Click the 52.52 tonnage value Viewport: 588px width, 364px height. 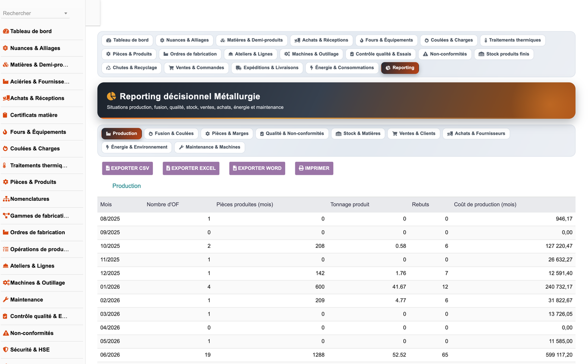pyautogui.click(x=399, y=355)
